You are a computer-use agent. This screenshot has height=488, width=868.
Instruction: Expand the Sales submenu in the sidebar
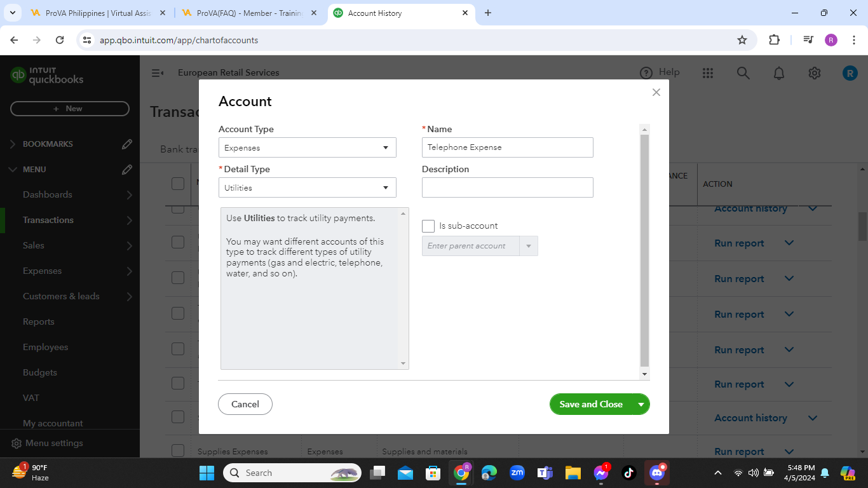coord(129,246)
